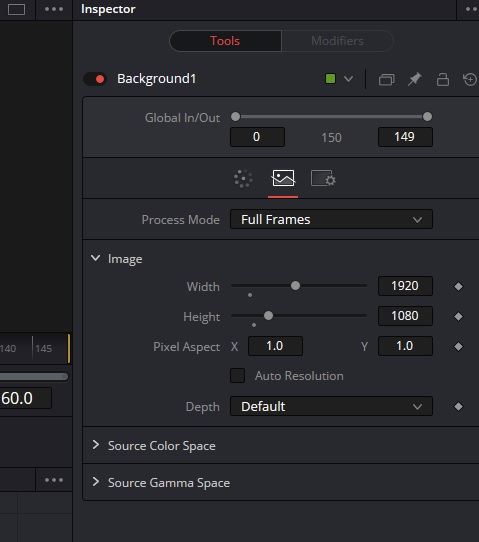479x542 pixels.
Task: Toggle keyframe diamond for Pixel Aspect
Action: point(459,346)
